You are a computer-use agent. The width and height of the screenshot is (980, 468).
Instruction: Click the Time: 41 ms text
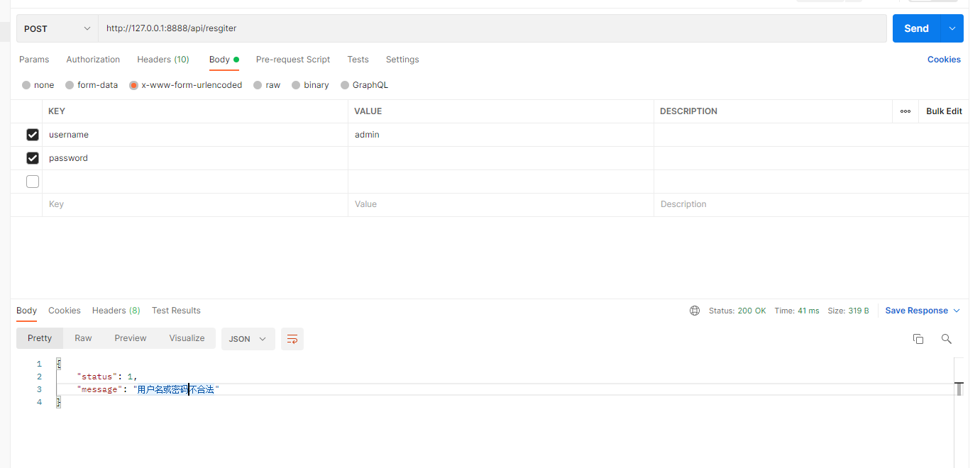[x=797, y=311]
